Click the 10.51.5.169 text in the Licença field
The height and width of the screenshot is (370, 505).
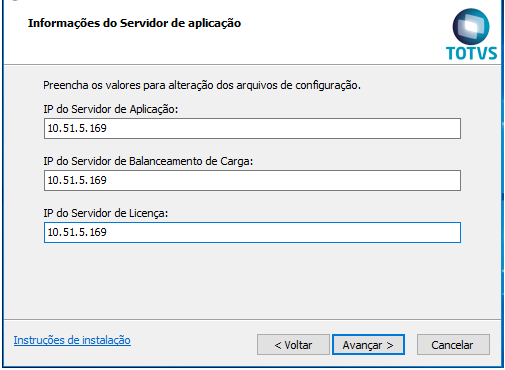click(x=77, y=232)
